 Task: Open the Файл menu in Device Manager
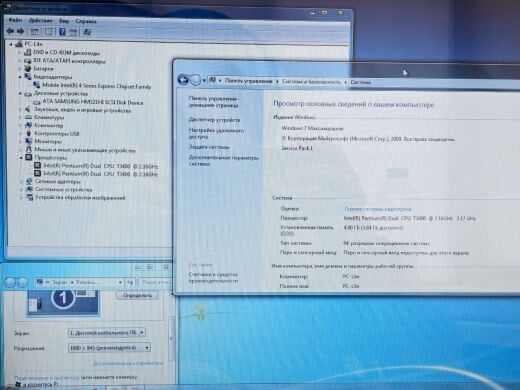pos(15,20)
